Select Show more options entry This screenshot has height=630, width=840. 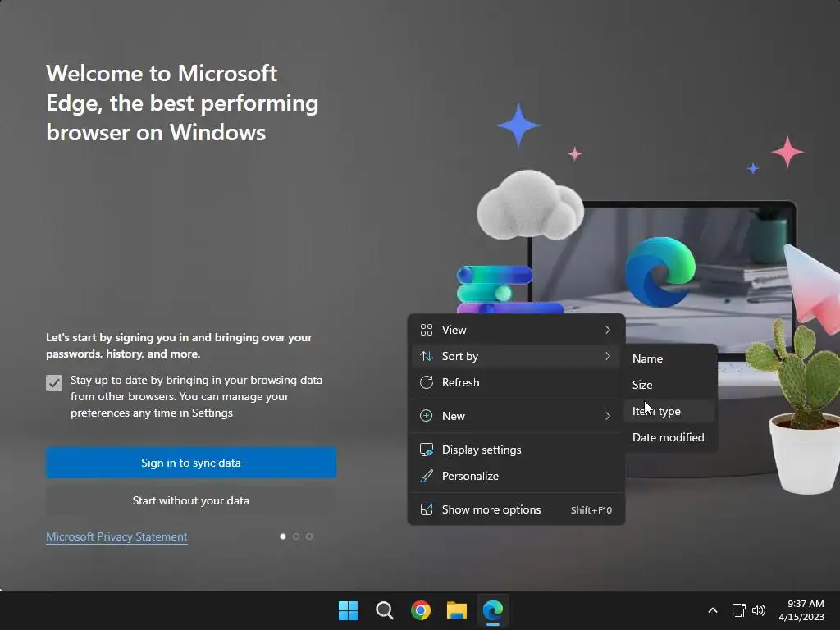pyautogui.click(x=517, y=509)
